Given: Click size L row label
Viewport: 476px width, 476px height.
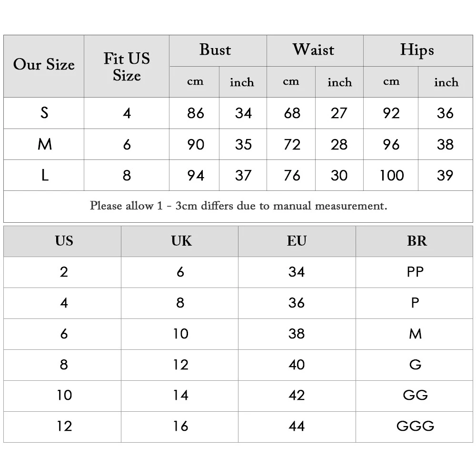Looking at the screenshot, I should (44, 175).
